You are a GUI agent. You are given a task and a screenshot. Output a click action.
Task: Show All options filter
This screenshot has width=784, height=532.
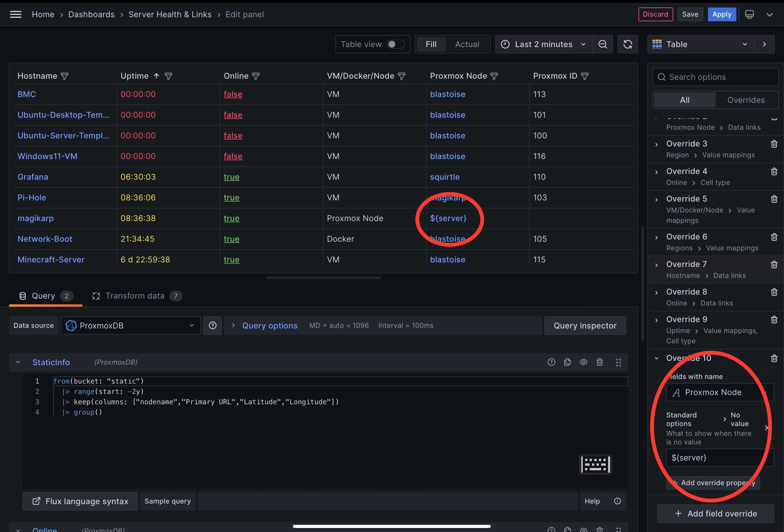point(684,100)
